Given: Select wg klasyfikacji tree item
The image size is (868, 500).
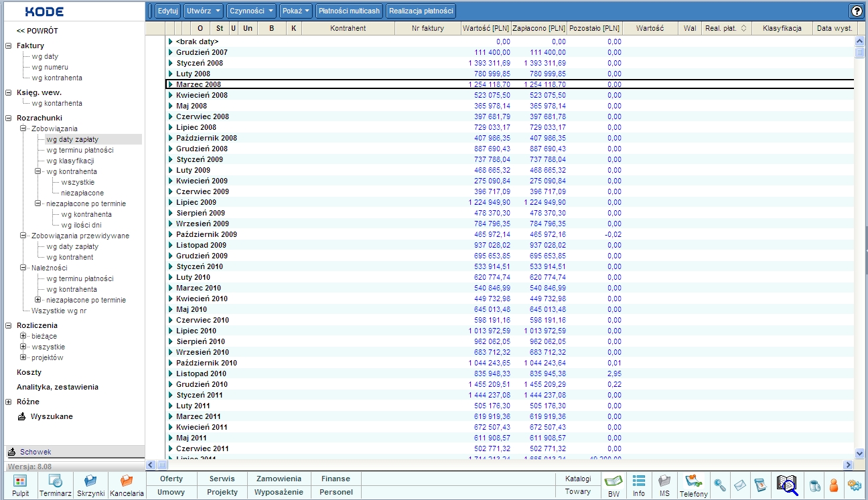Looking at the screenshot, I should pos(70,161).
